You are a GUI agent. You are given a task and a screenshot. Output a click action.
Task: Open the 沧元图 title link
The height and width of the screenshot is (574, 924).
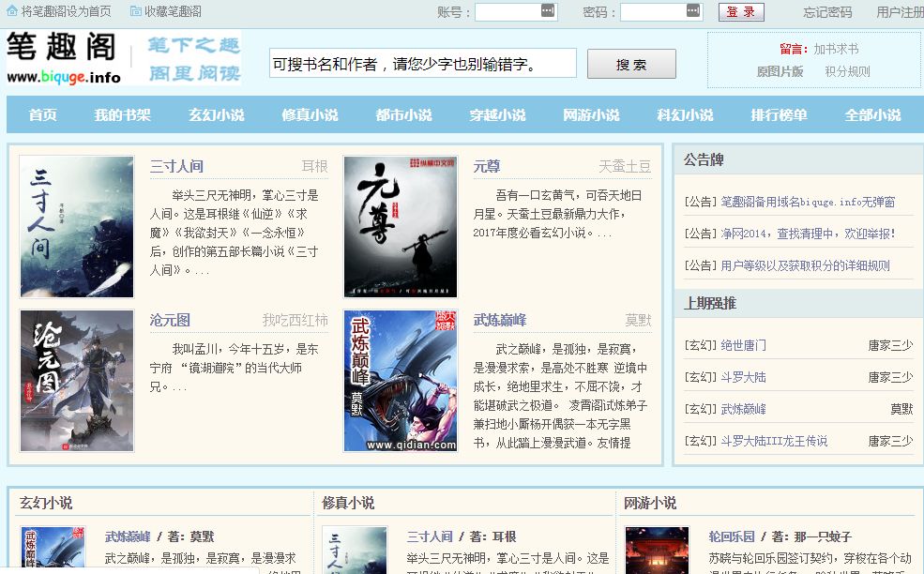[170, 320]
